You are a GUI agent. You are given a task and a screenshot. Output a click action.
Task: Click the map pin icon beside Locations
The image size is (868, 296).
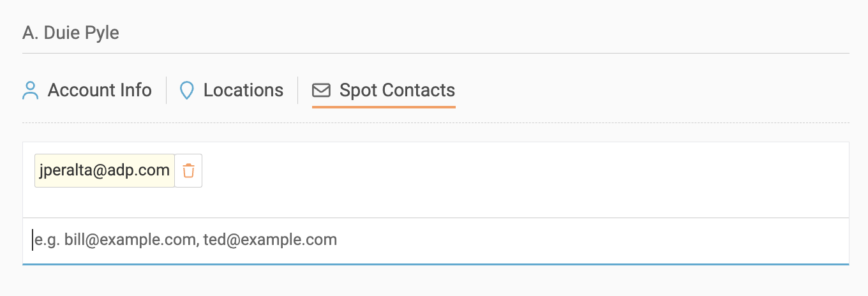[186, 91]
